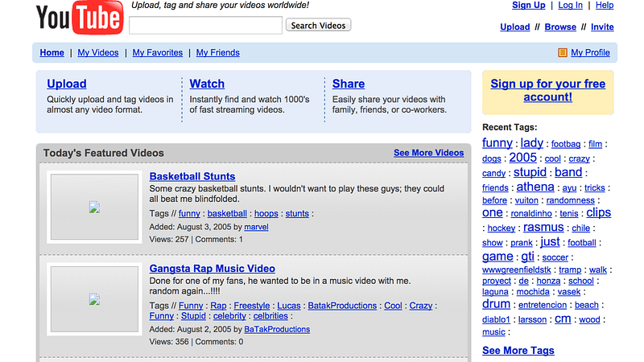Click the randomness recent tag
644x362 pixels.
571,200
